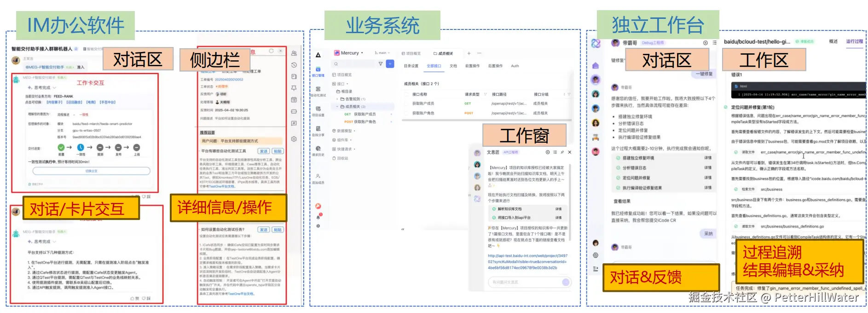This screenshot has height=313, width=868.
Task: Switch to 概述 tab in workbench
Action: tap(833, 41)
